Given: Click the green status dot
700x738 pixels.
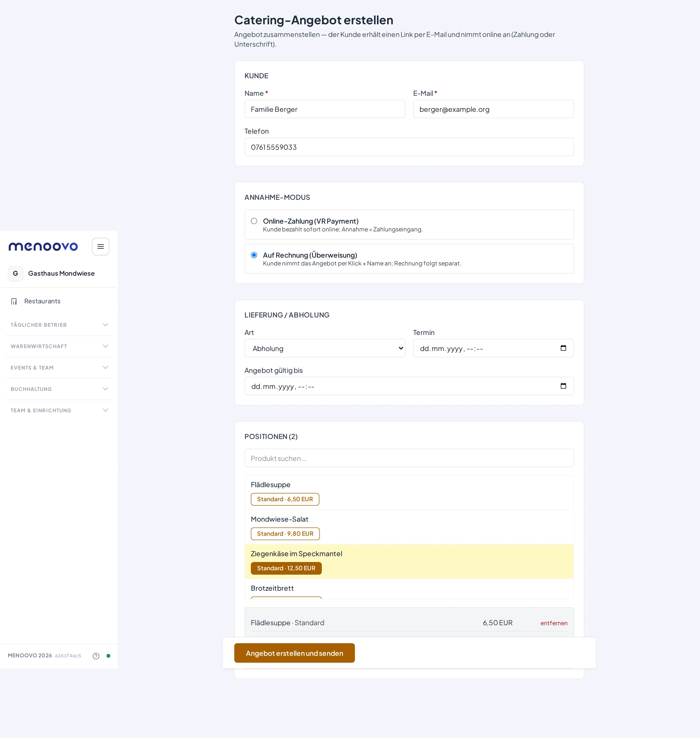Looking at the screenshot, I should [108, 656].
